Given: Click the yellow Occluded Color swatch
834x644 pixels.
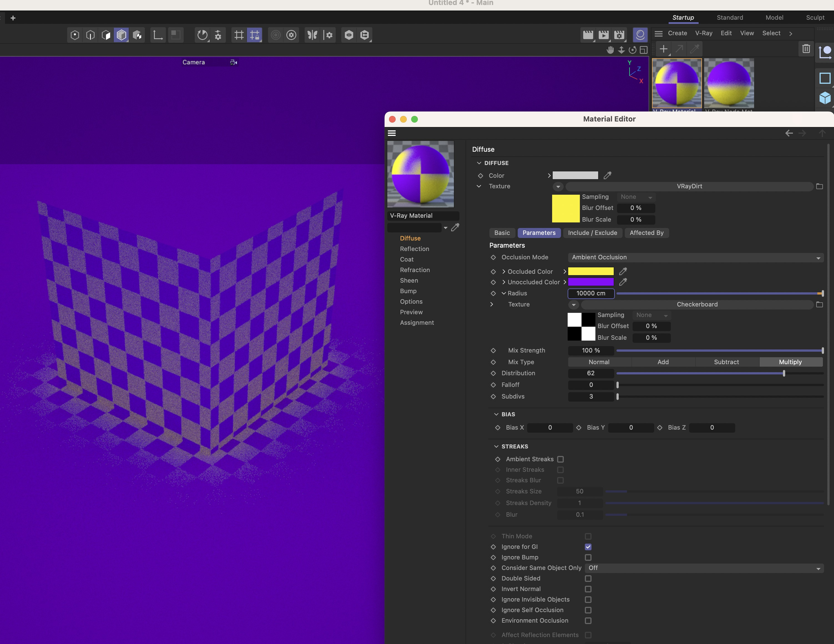Looking at the screenshot, I should pyautogui.click(x=591, y=272).
